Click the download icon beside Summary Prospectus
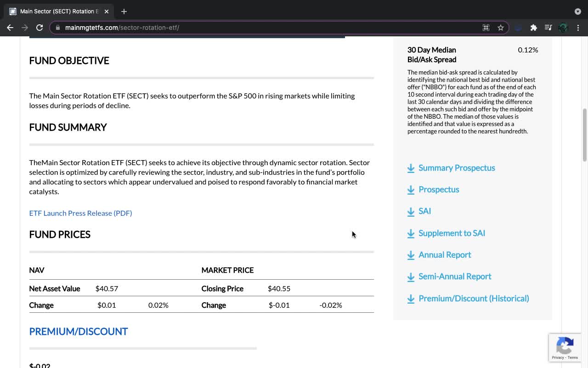Screen dimensions: 588x368 411,168
